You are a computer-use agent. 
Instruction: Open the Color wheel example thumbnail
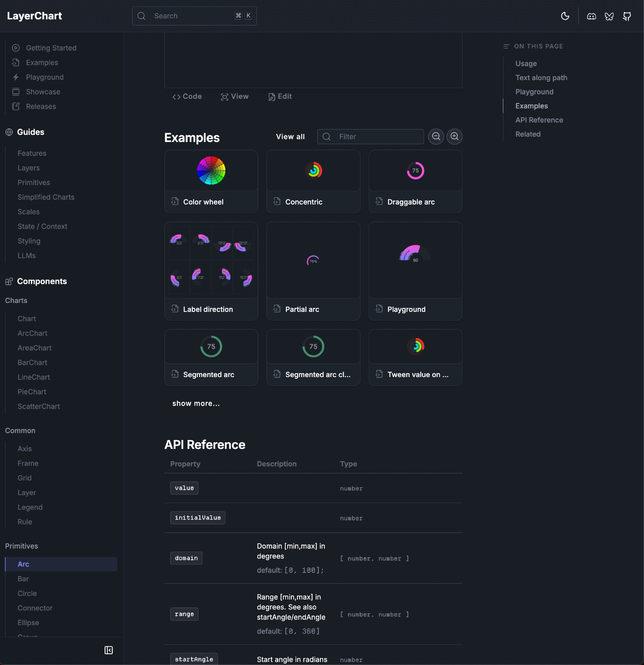[211, 171]
